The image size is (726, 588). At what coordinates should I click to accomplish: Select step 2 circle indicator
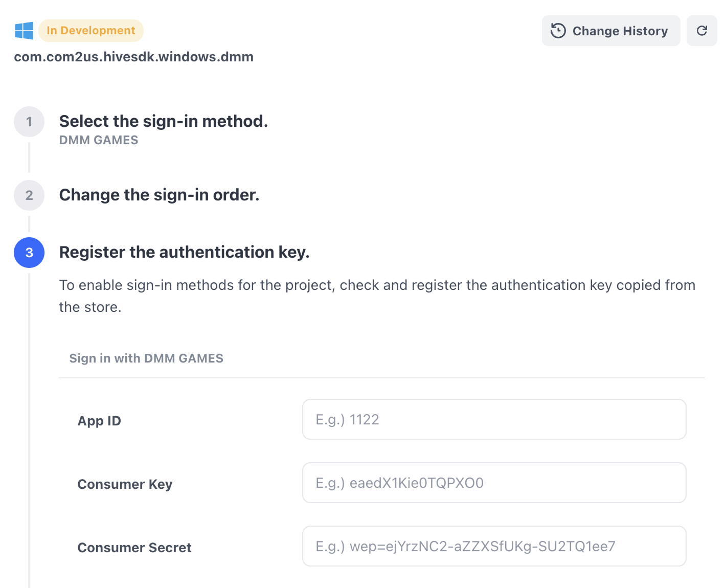(x=29, y=195)
